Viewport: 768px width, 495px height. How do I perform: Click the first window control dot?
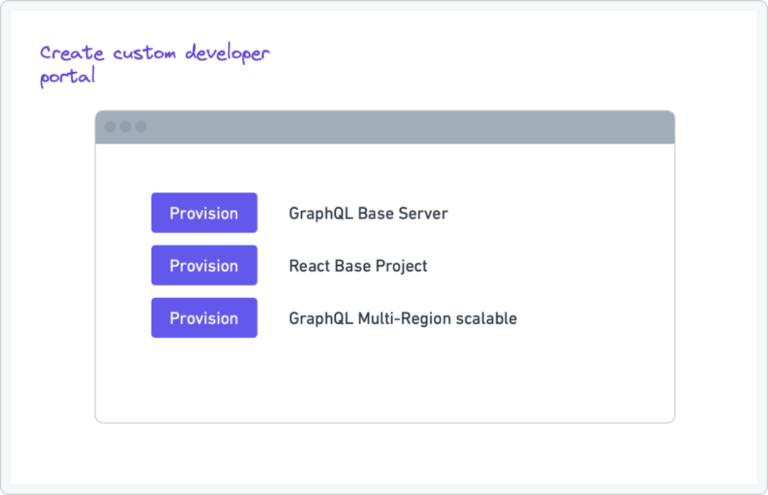point(110,127)
